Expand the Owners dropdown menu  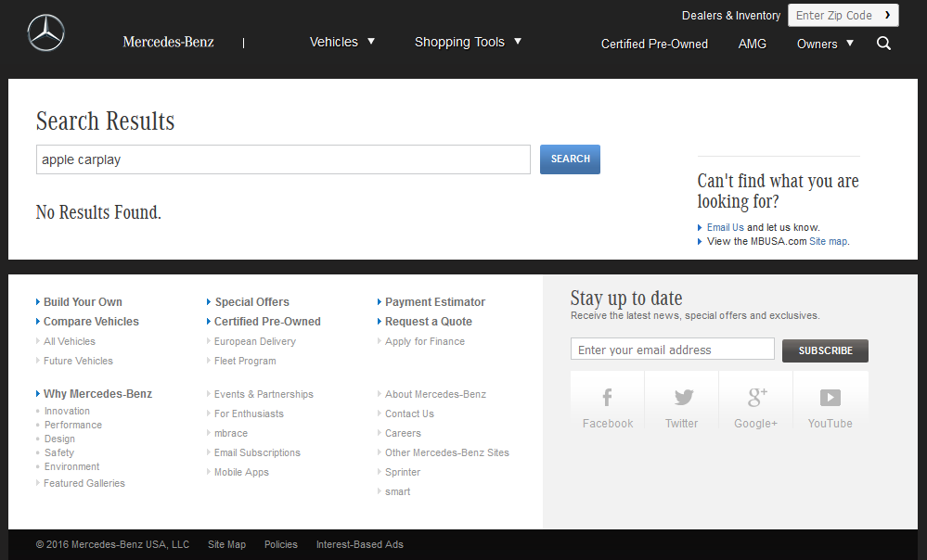[x=825, y=44]
